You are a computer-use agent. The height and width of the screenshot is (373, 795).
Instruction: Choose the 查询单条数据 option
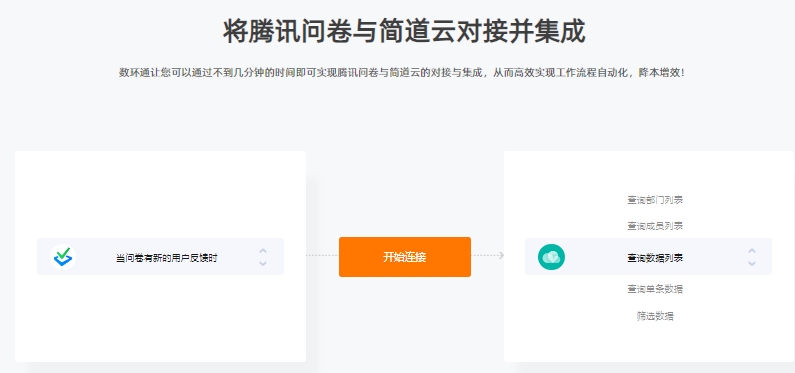655,289
